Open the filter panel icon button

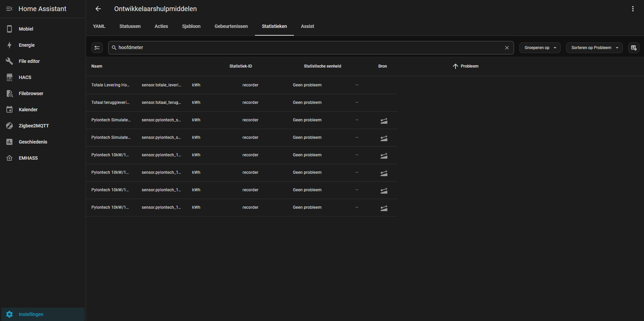97,48
